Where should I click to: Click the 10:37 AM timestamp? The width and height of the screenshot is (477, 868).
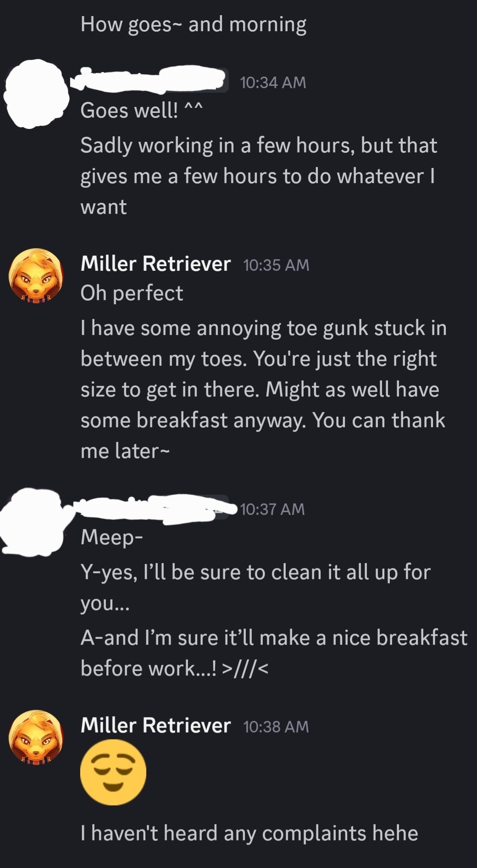click(x=272, y=509)
